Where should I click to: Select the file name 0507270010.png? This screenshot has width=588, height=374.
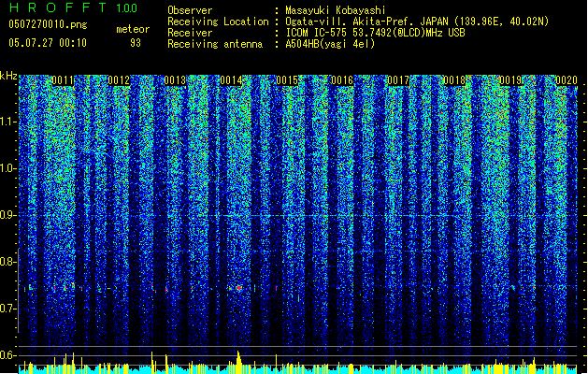(48, 24)
